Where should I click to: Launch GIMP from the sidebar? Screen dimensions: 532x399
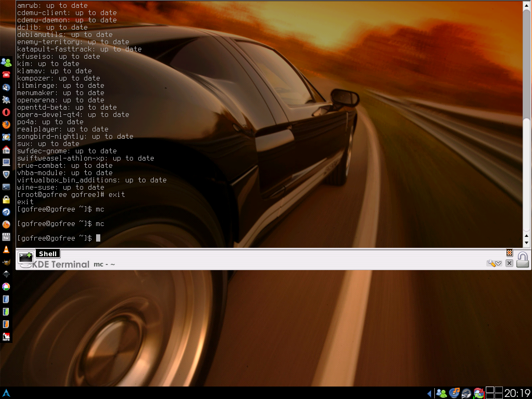tap(6, 262)
